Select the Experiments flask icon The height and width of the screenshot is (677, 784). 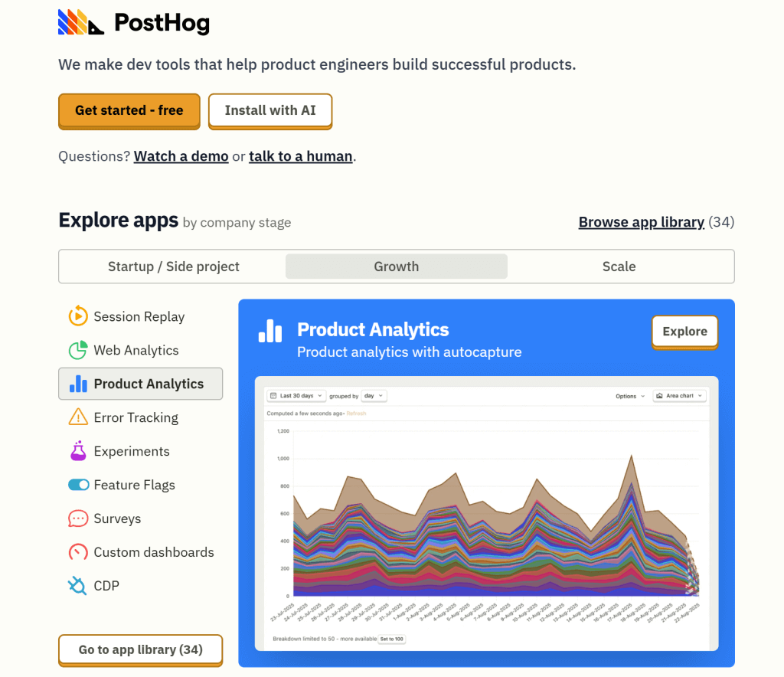point(78,451)
